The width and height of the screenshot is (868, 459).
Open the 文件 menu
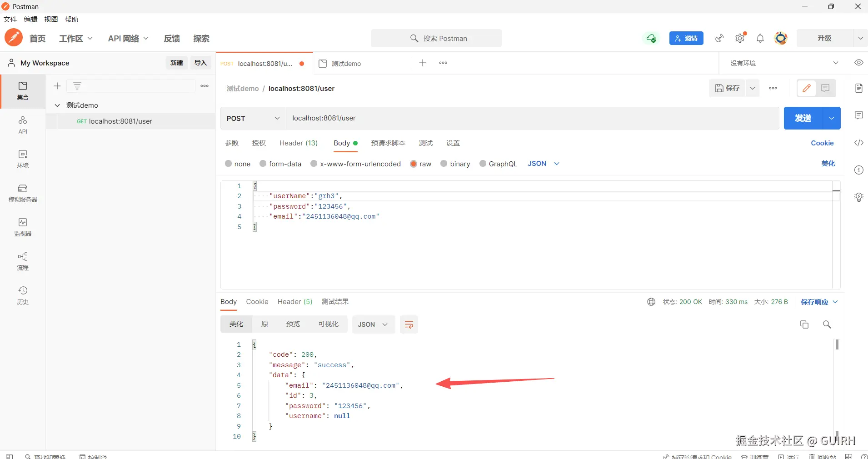(x=10, y=19)
